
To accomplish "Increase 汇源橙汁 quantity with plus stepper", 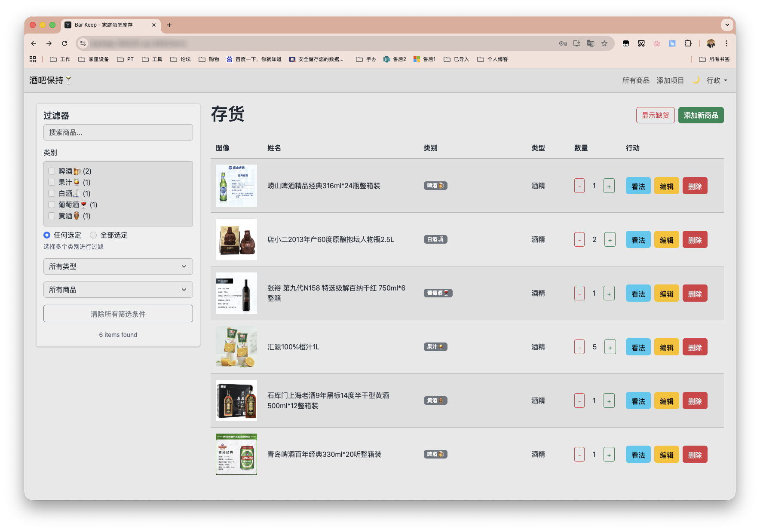I will [x=609, y=346].
